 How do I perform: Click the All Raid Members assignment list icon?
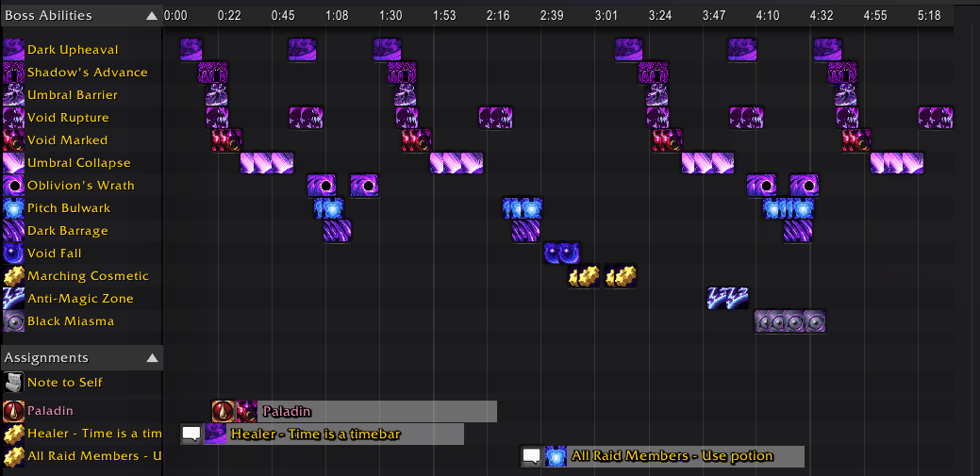point(14,456)
